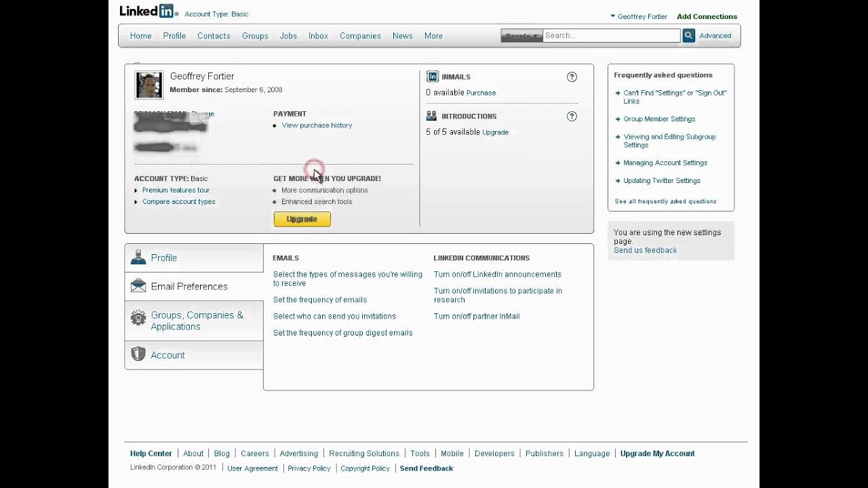Open Updating Twitter Settings FAQ
Screen dimensions: 868x488
(662, 181)
